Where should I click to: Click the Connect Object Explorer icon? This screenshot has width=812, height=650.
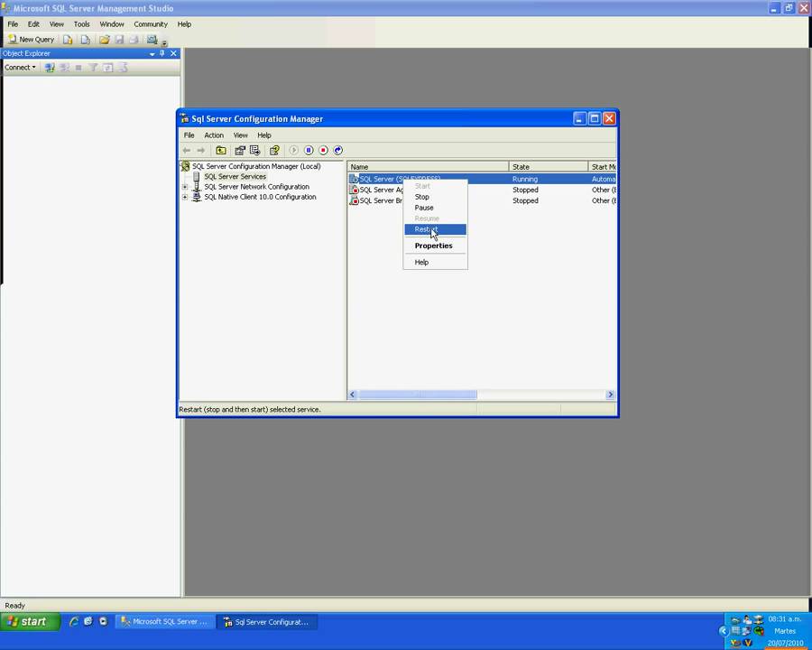coord(50,68)
